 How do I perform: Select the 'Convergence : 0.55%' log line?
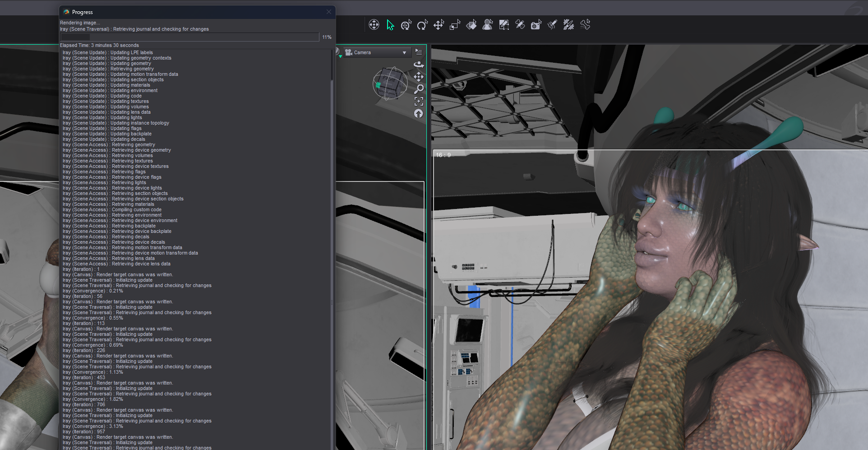93,318
